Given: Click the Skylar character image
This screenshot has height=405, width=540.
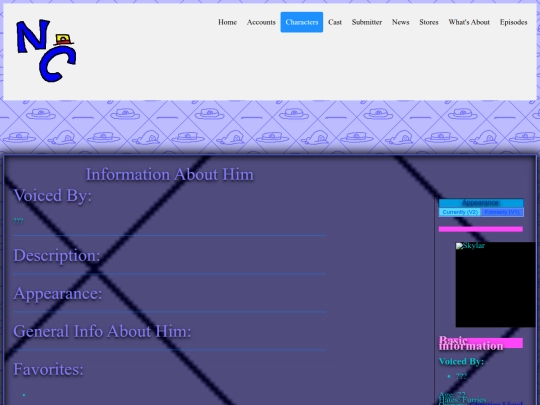Looking at the screenshot, I should coord(496,284).
